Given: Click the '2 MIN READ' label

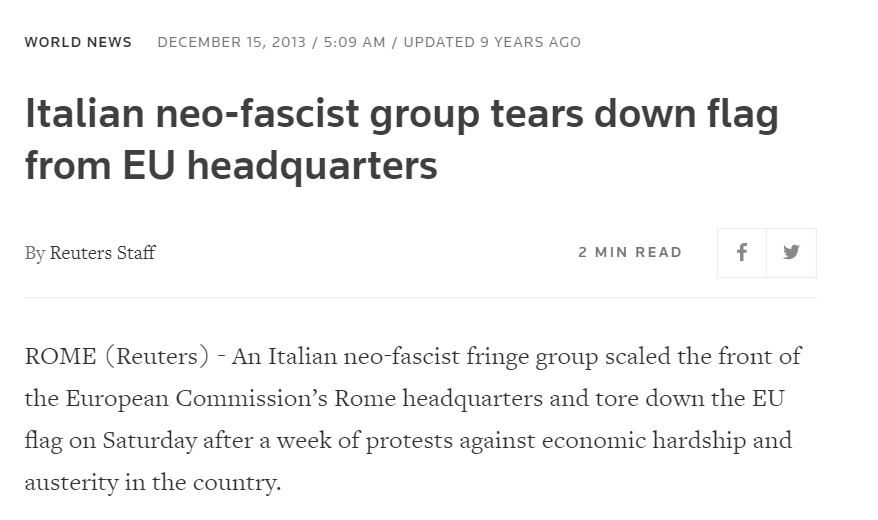Looking at the screenshot, I should (631, 252).
